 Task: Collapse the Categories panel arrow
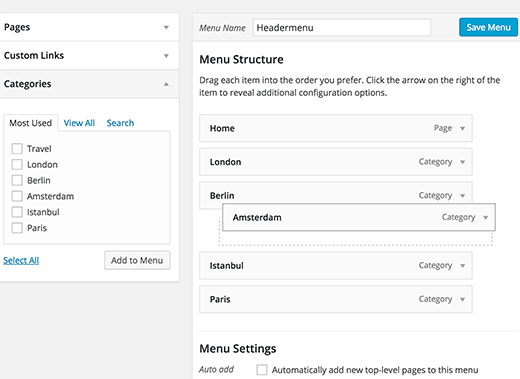(166, 84)
